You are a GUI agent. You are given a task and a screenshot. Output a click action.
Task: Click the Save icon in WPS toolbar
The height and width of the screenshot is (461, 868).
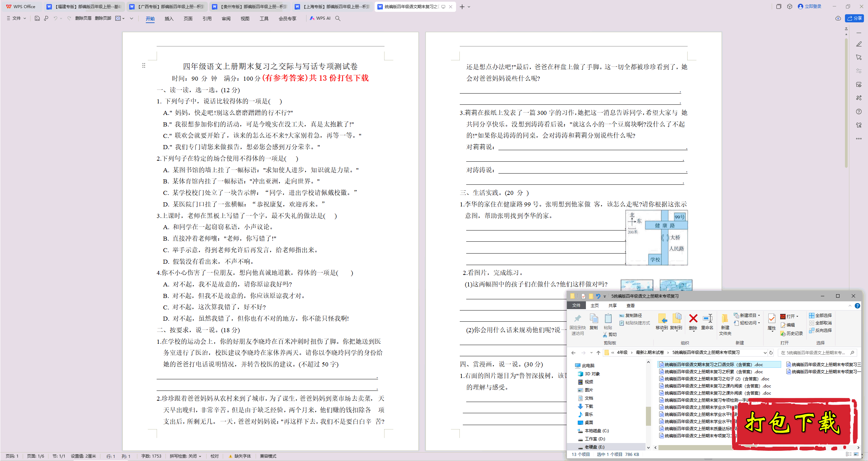(x=37, y=18)
